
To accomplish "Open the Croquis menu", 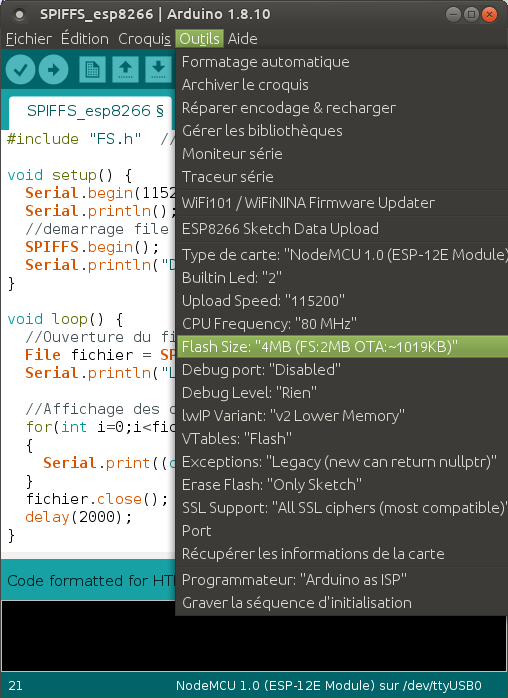I will coord(144,39).
